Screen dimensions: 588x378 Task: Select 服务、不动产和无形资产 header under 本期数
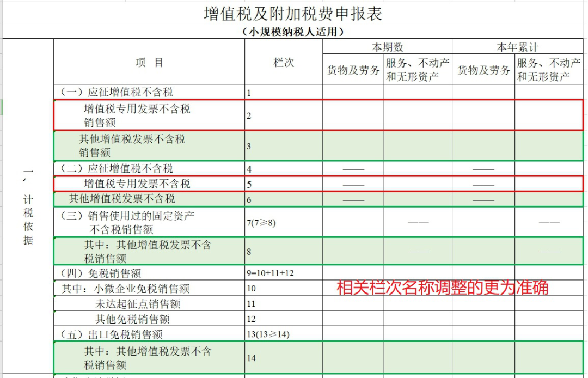[418, 69]
